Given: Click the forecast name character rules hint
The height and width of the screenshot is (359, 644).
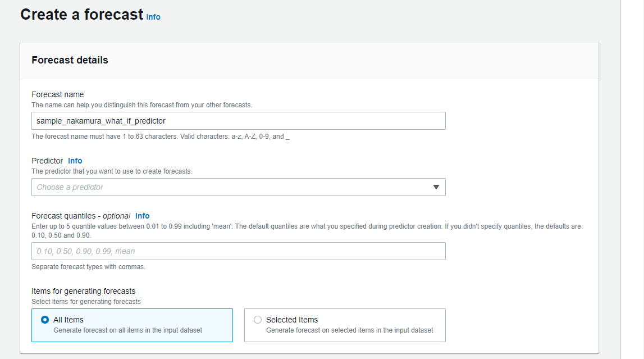Looking at the screenshot, I should 160,137.
